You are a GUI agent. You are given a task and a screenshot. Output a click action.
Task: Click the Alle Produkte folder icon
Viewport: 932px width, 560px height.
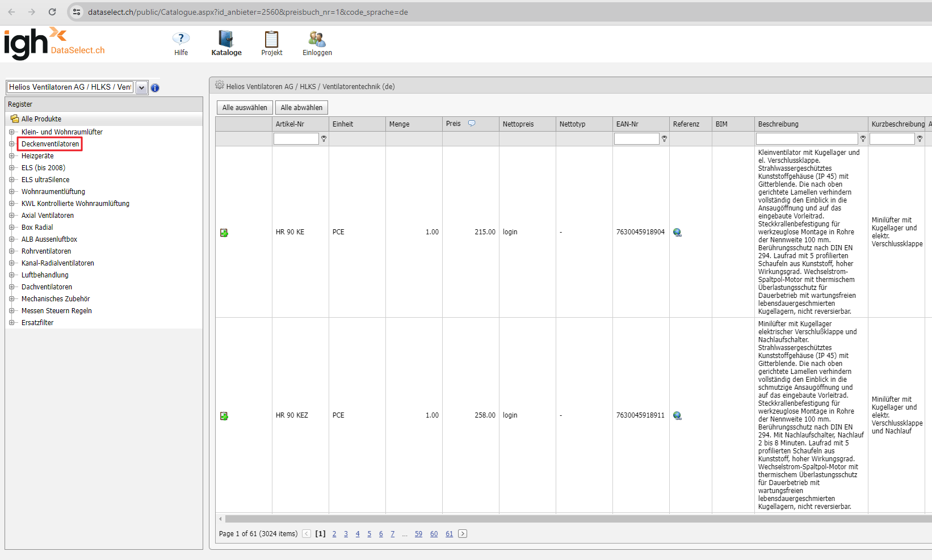pos(15,119)
